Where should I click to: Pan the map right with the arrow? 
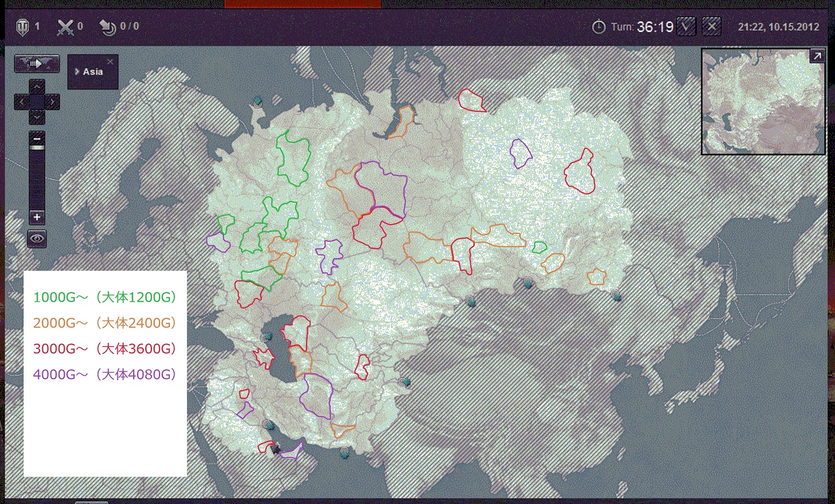coord(52,102)
